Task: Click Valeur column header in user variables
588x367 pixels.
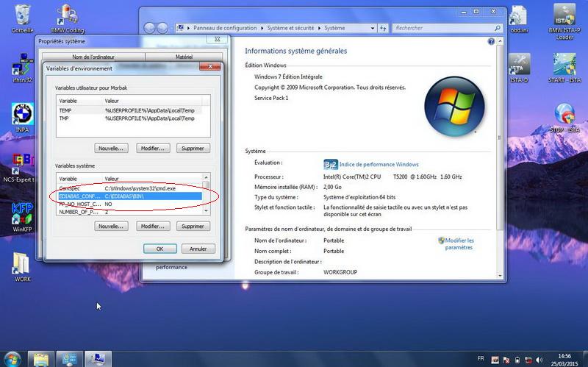Action: click(x=152, y=101)
